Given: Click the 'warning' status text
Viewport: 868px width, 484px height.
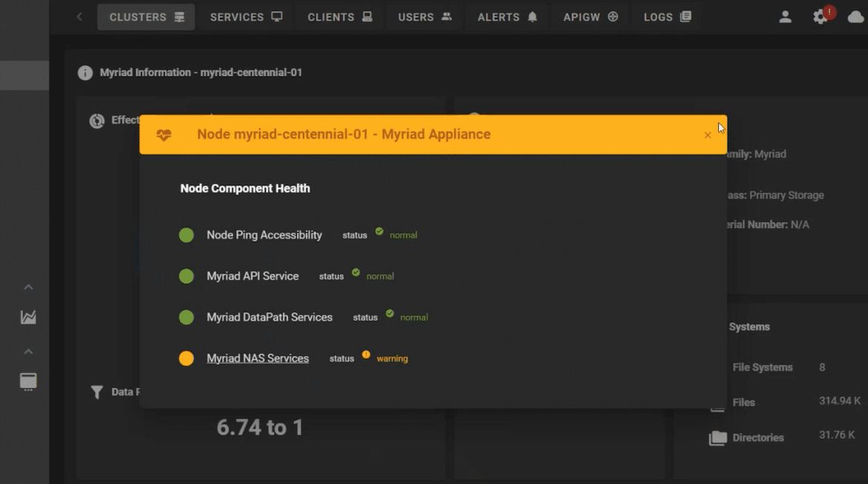Looking at the screenshot, I should tap(392, 359).
